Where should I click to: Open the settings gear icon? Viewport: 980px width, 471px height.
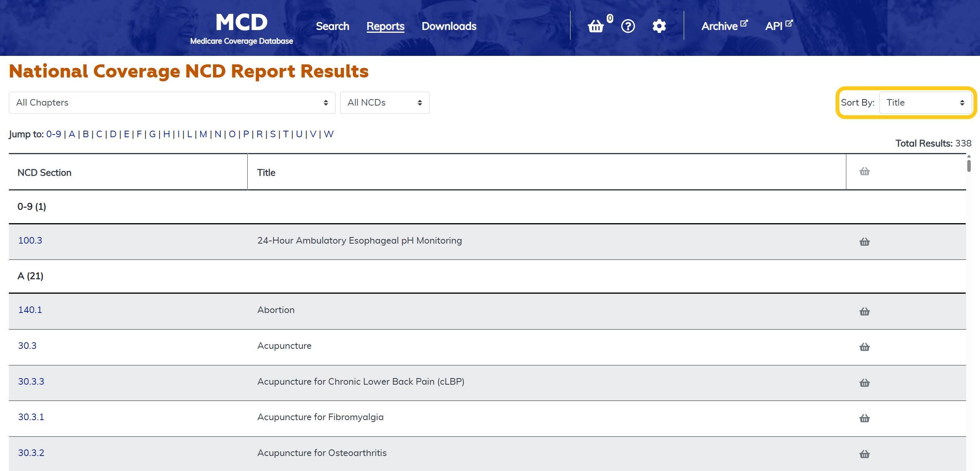(x=659, y=26)
